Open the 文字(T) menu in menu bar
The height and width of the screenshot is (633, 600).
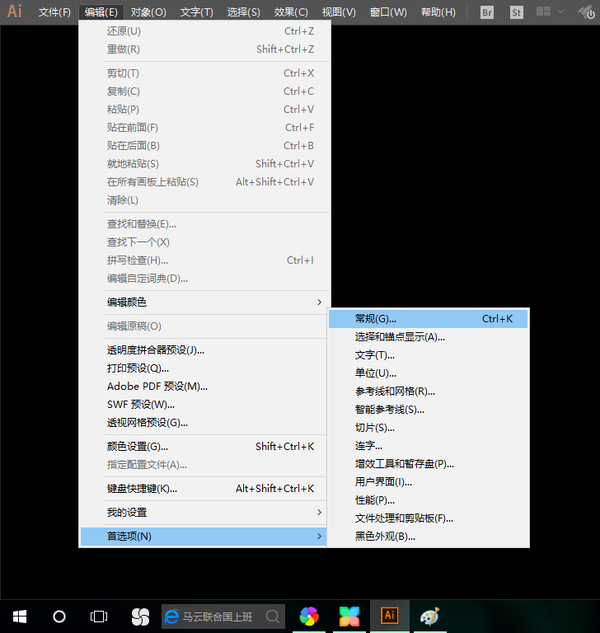click(x=197, y=12)
